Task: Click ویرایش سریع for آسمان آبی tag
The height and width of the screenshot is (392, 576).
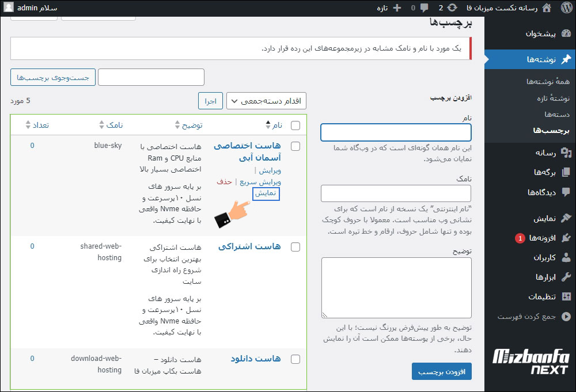Action: (x=260, y=182)
